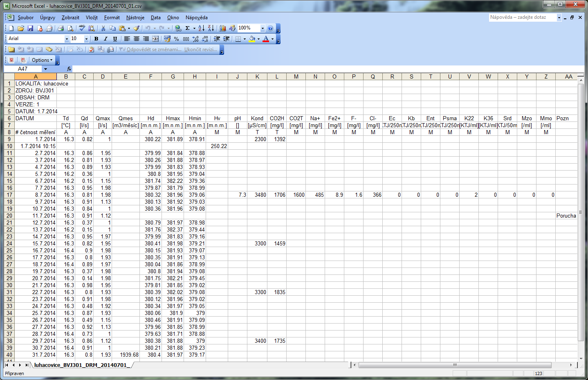Center cell text horizontally

[137, 39]
